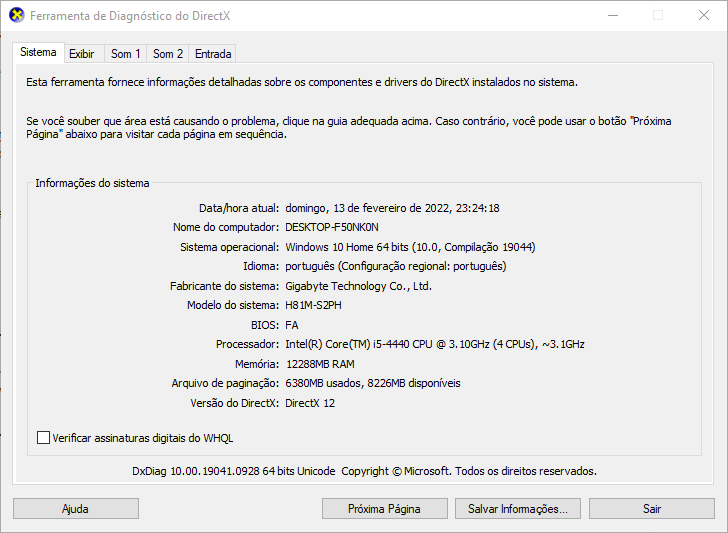This screenshot has width=728, height=533.
Task: Show the Entrada tab
Action: [x=213, y=54]
